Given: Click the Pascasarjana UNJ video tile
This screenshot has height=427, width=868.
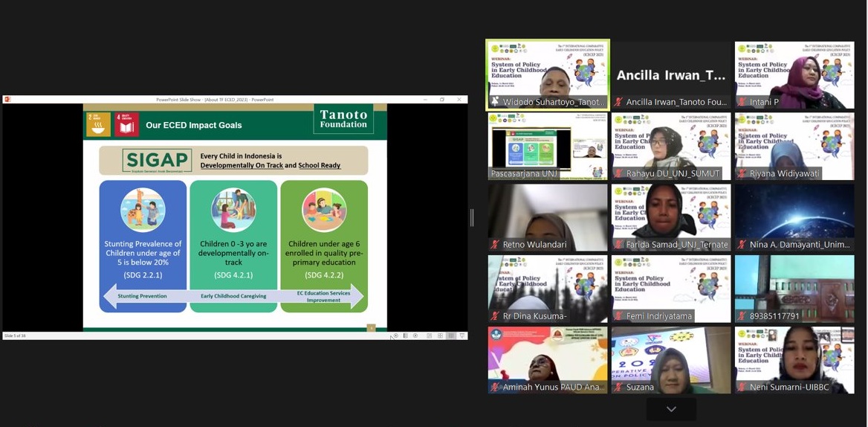Looking at the screenshot, I should [x=548, y=146].
